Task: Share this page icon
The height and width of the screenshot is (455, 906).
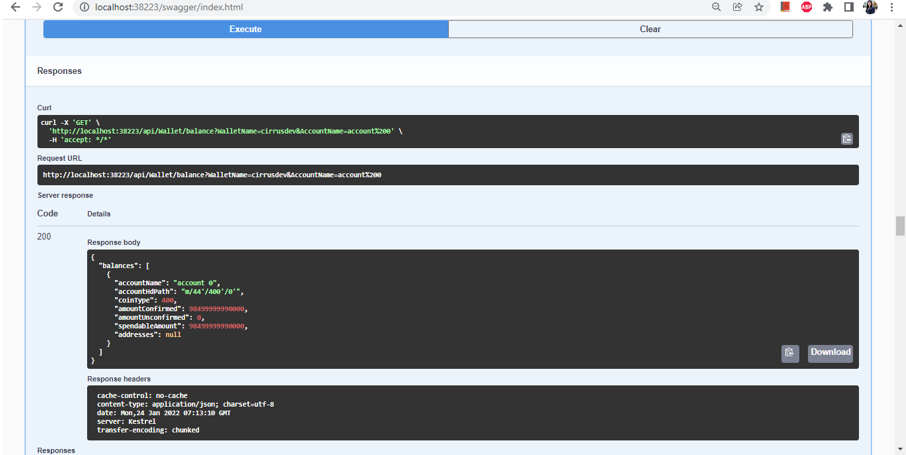Action: click(x=737, y=7)
